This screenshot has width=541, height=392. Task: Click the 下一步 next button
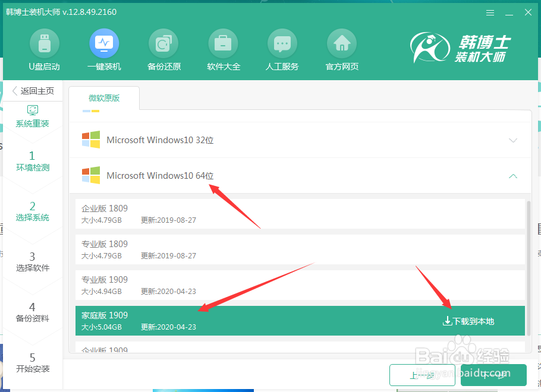493,375
